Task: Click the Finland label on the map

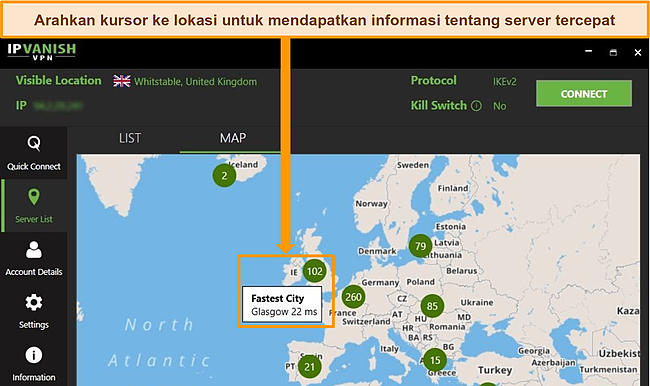Action: [453, 188]
